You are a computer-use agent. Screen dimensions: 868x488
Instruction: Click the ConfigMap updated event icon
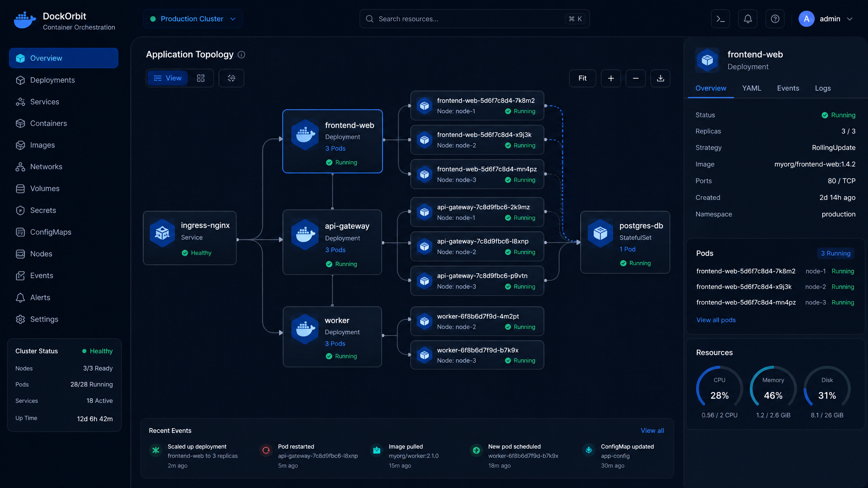(589, 450)
